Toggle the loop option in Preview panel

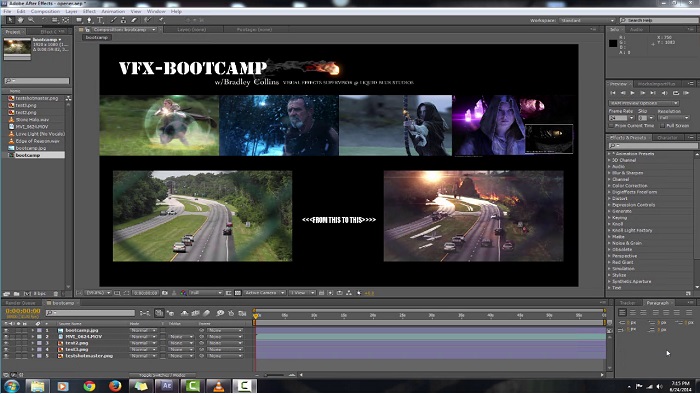point(675,93)
